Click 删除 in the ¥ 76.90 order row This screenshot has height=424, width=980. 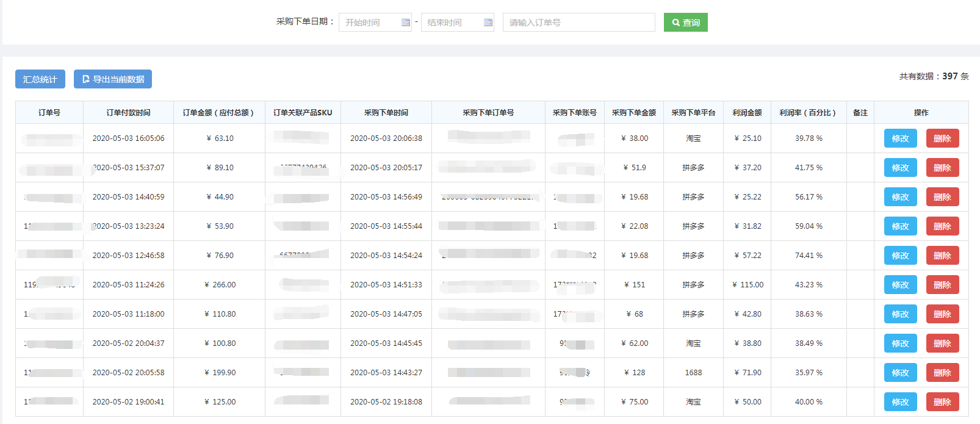point(943,256)
